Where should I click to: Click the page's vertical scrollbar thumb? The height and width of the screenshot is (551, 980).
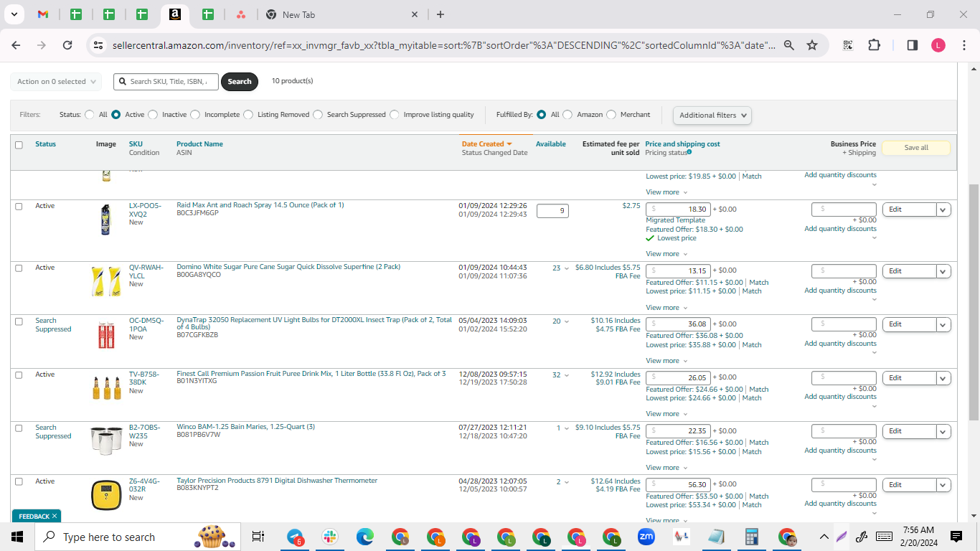(974, 301)
